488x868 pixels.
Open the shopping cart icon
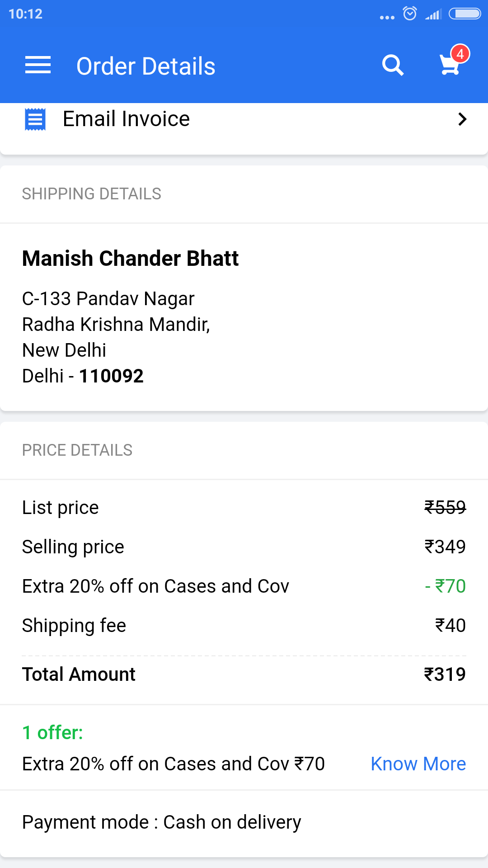(450, 64)
